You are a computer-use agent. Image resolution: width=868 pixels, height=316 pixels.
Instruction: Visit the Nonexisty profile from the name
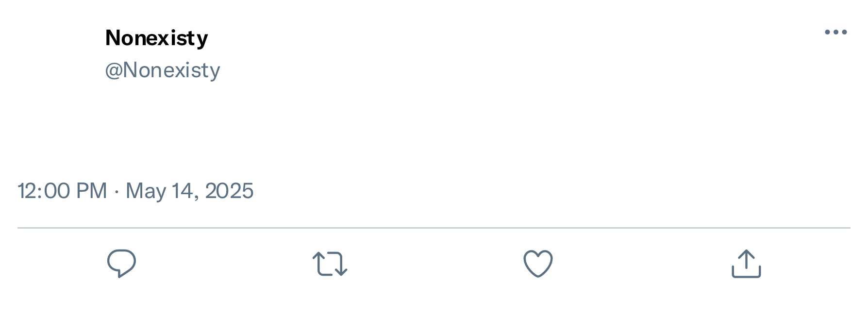click(x=156, y=38)
